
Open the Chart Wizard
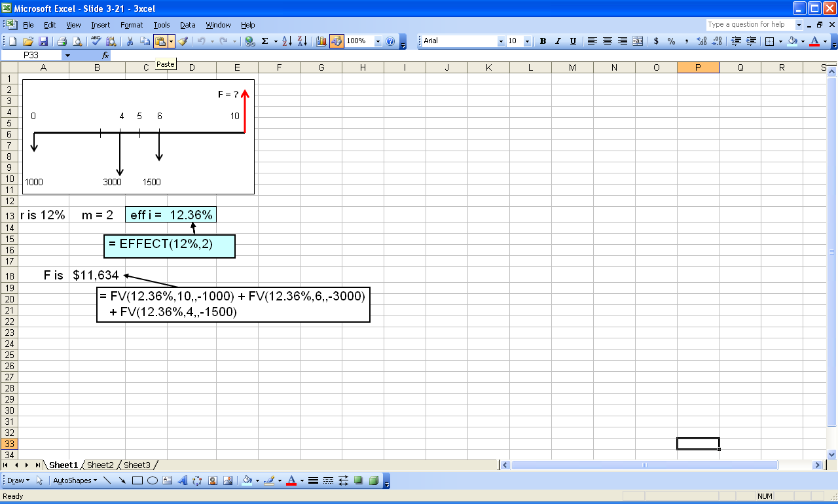pos(321,41)
